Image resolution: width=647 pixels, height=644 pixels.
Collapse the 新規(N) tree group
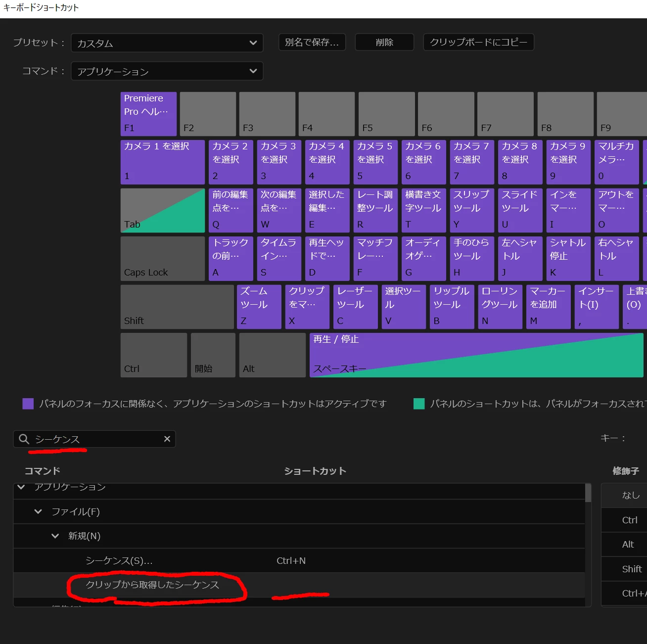tap(55, 536)
